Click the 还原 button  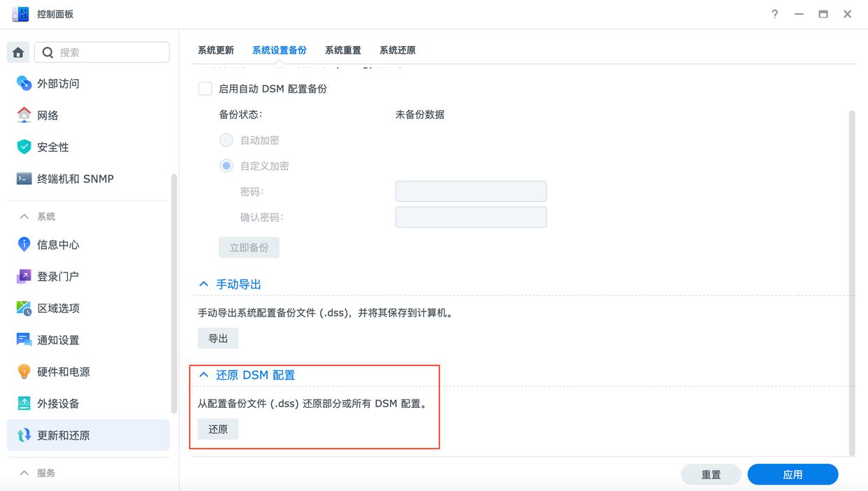point(218,429)
